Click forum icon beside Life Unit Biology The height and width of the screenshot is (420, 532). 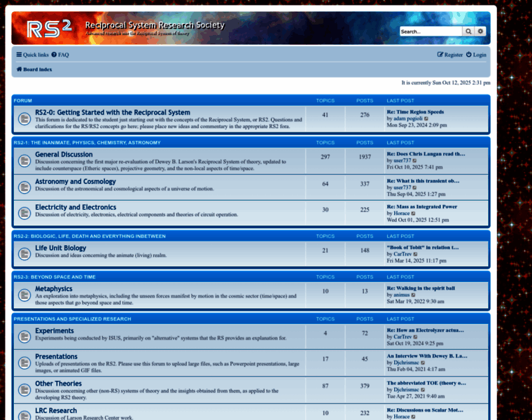(24, 254)
